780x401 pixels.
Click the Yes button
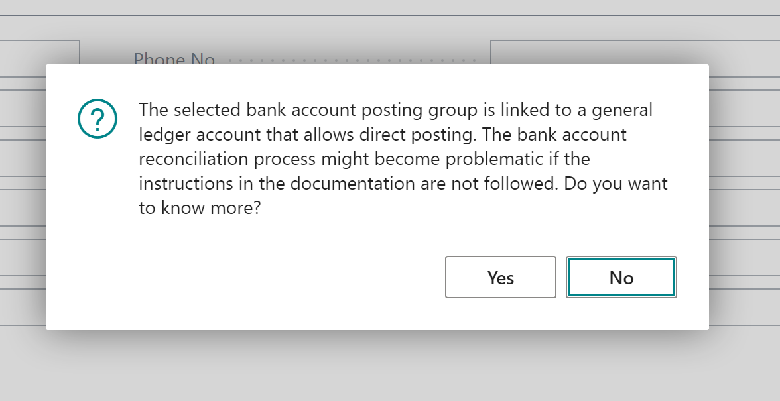[x=500, y=277]
